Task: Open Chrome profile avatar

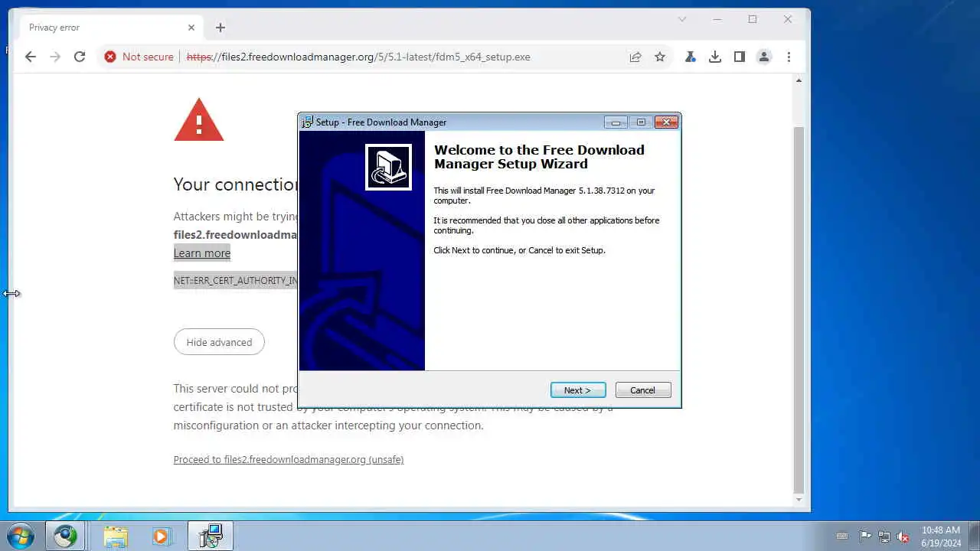Action: point(764,57)
